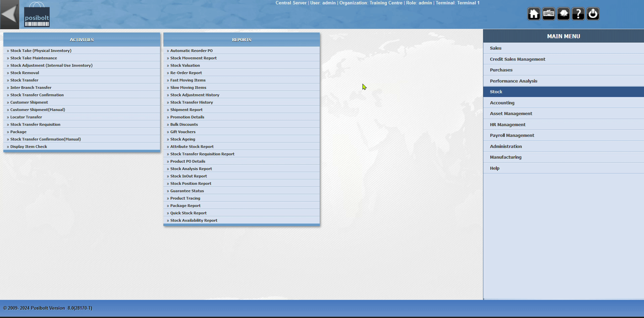Open Bulk Discounts report
644x318 pixels.
pyautogui.click(x=241, y=124)
